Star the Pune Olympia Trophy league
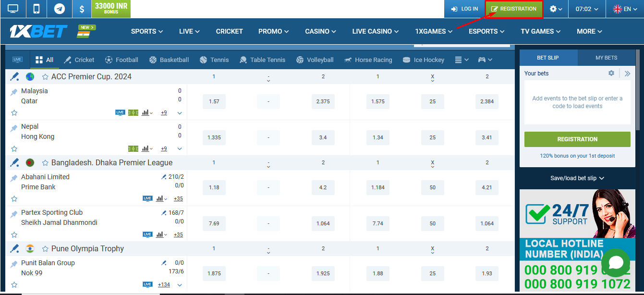The width and height of the screenshot is (644, 295). 45,249
